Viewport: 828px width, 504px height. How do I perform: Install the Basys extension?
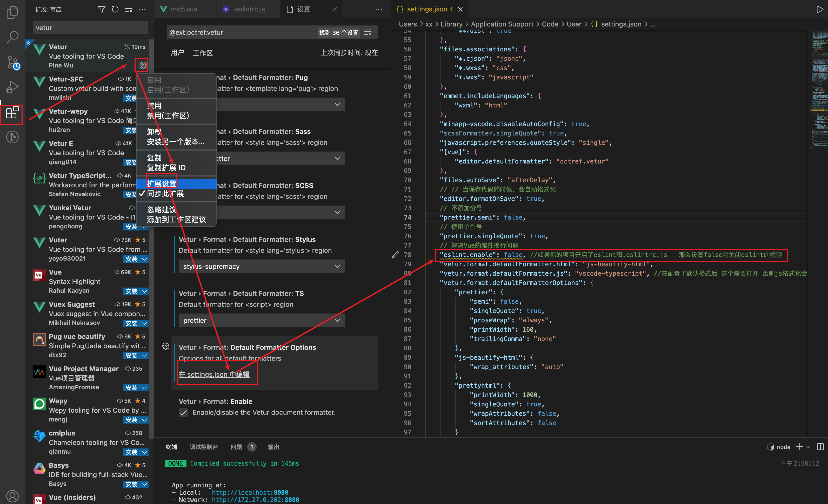pos(131,484)
